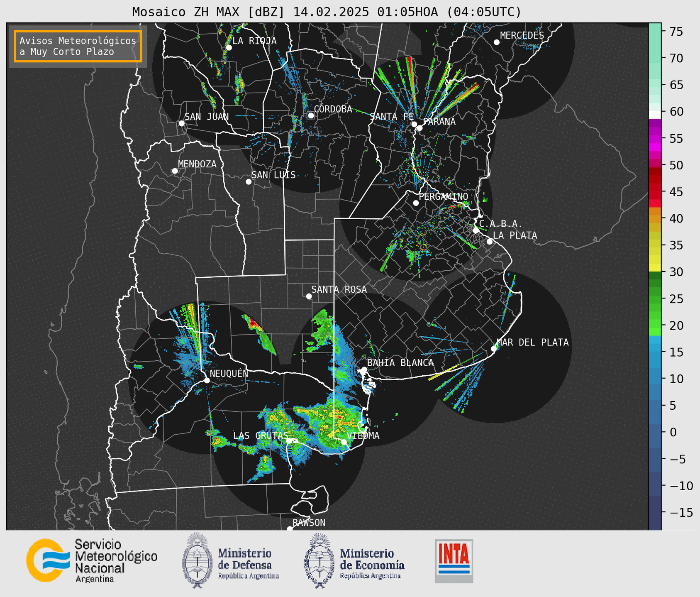Click the 50 dBZ tick label
The image size is (700, 597).
[x=676, y=165]
